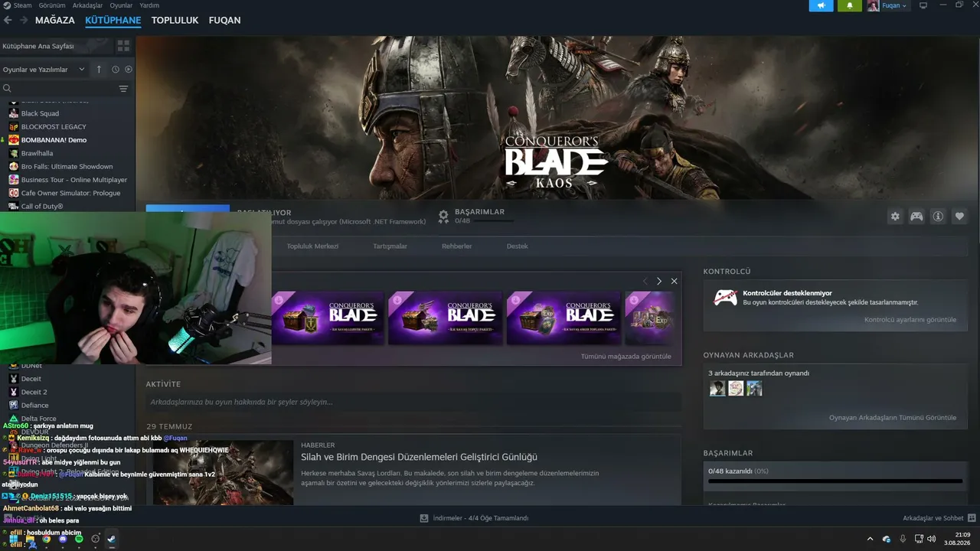Open the Görünüm menu

tap(52, 5)
